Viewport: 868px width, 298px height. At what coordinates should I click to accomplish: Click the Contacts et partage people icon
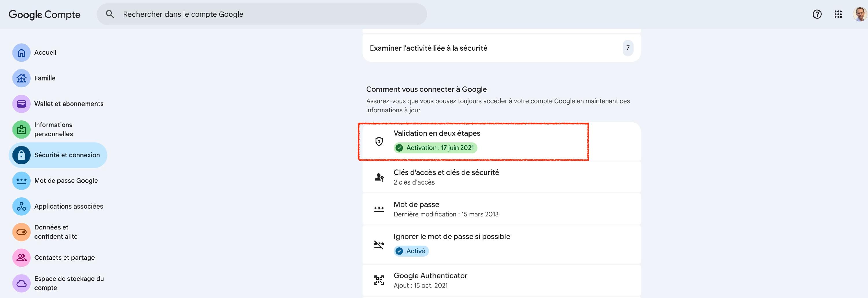pos(22,257)
